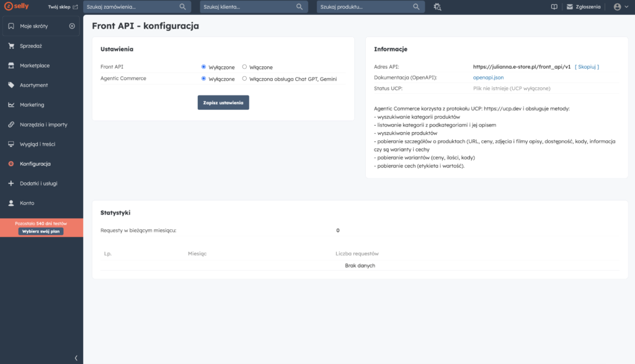This screenshot has width=635, height=364.
Task: Click the 'Pozostało 540 dni testów' text
Action: (x=41, y=223)
